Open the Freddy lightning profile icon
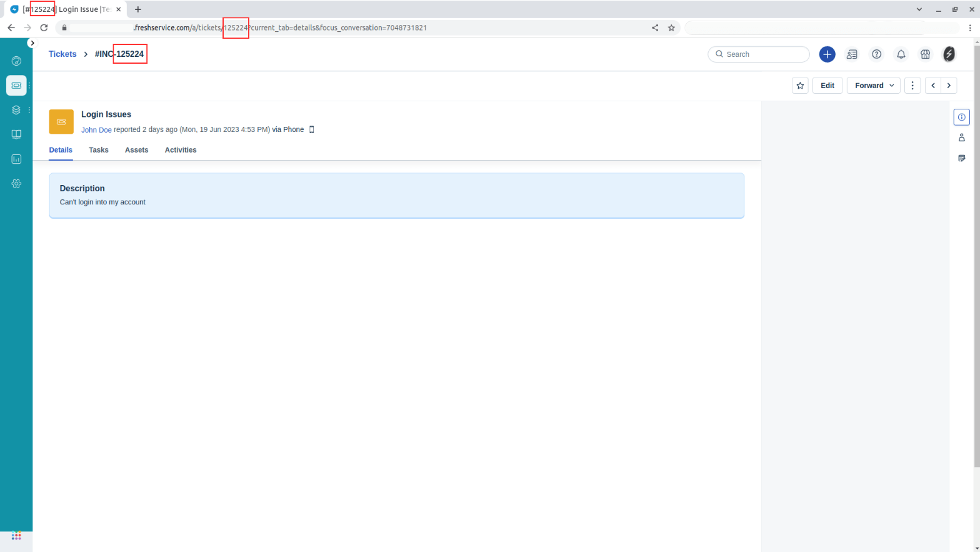 [949, 54]
